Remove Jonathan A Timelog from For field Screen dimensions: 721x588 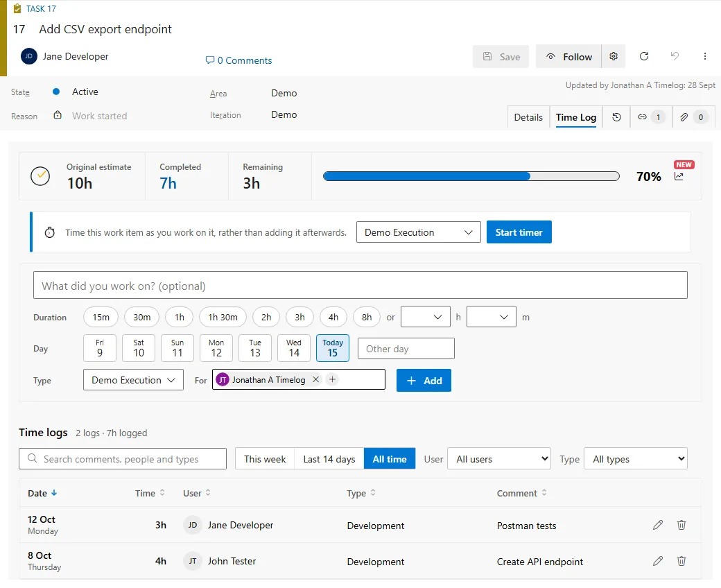(315, 380)
